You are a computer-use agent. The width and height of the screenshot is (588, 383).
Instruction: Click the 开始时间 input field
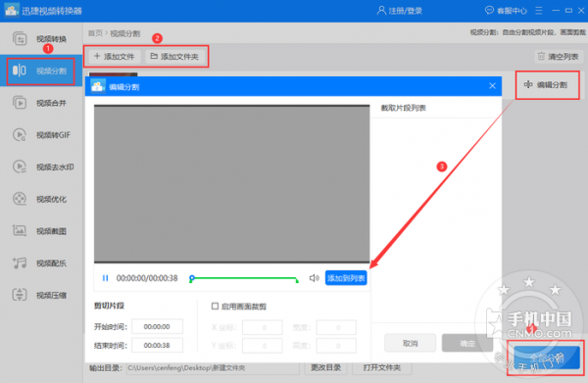click(x=157, y=326)
